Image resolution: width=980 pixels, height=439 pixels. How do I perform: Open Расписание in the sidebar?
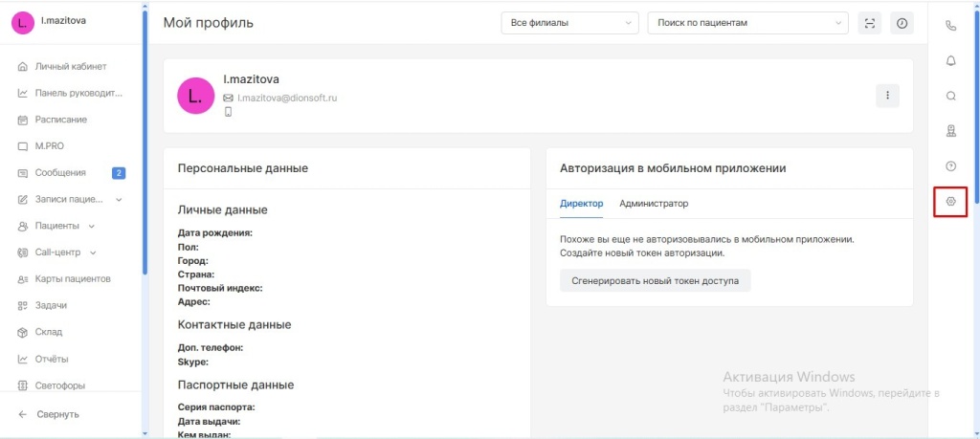point(60,120)
